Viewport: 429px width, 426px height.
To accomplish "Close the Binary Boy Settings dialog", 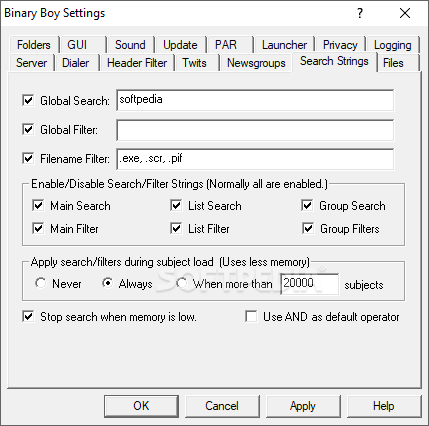I will 405,13.
